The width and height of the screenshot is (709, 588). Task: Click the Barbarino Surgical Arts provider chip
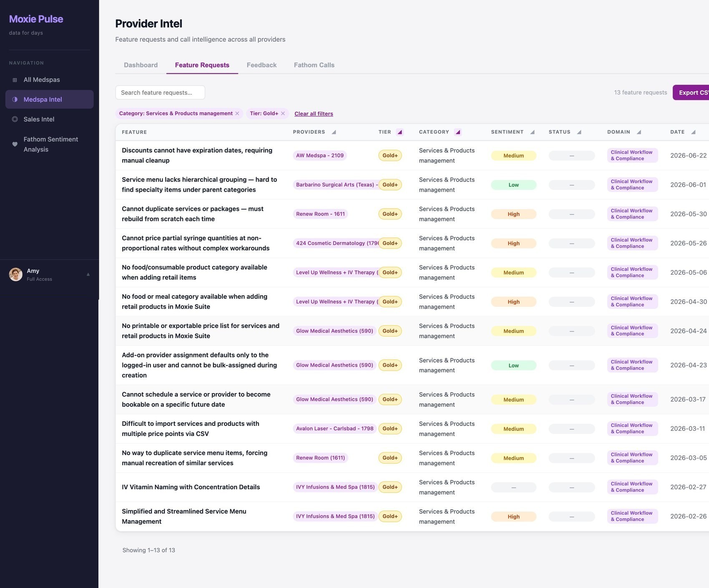pos(336,185)
